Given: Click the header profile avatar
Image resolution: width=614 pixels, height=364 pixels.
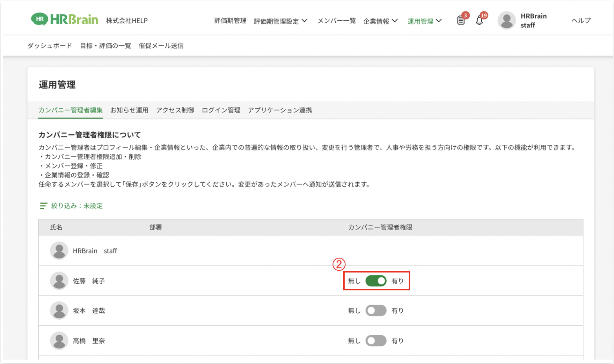Looking at the screenshot, I should pos(506,20).
